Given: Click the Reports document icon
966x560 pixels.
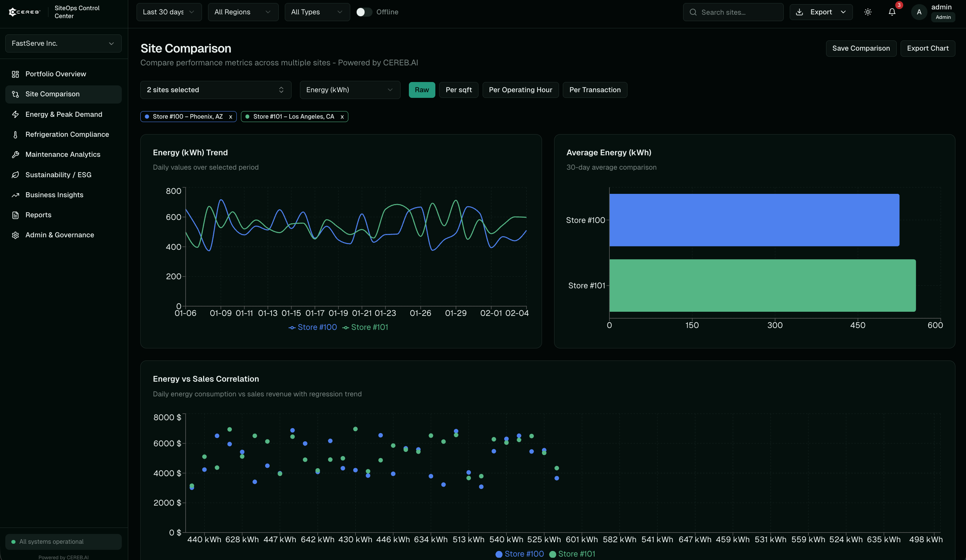Looking at the screenshot, I should pyautogui.click(x=16, y=215).
